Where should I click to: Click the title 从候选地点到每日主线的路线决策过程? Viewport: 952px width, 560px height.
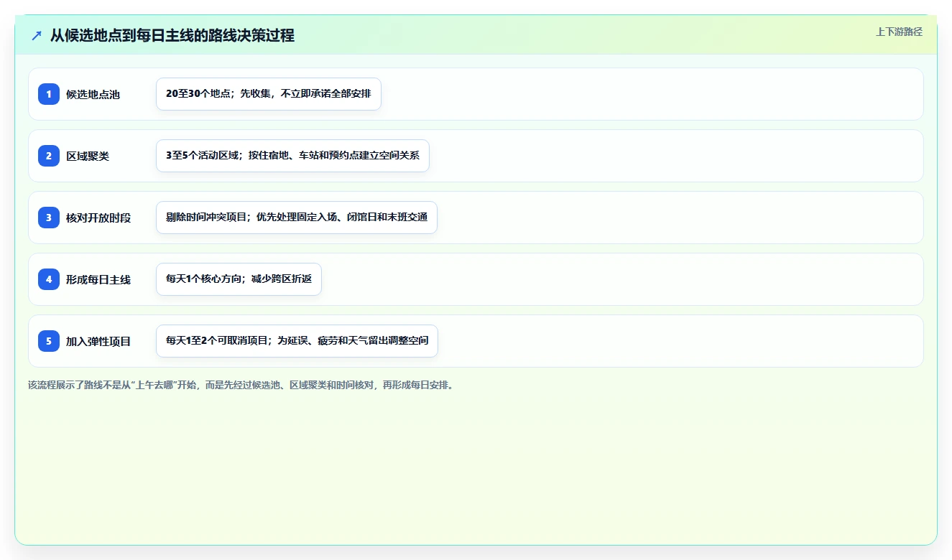(x=172, y=36)
